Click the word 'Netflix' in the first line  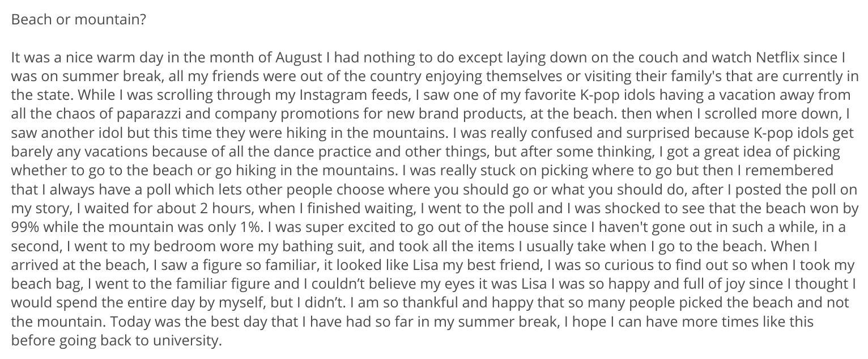777,57
